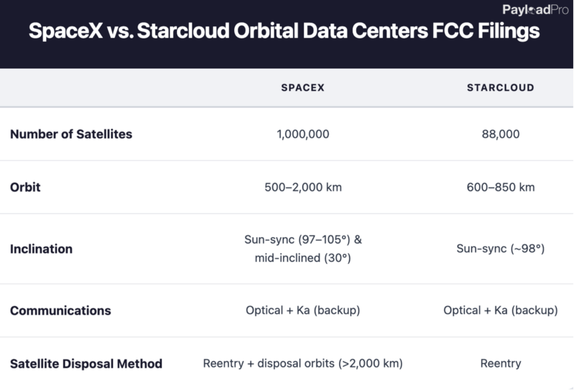Select the 600–850 km orbit cell
This screenshot has height=392, width=575.
[500, 187]
